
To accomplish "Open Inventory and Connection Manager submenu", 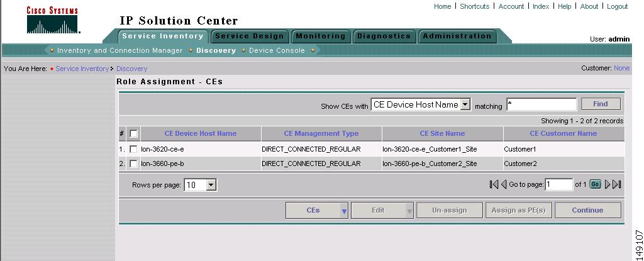I will (119, 50).
